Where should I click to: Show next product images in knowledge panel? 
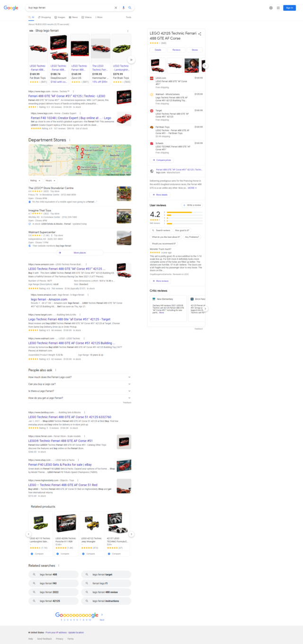205,66
